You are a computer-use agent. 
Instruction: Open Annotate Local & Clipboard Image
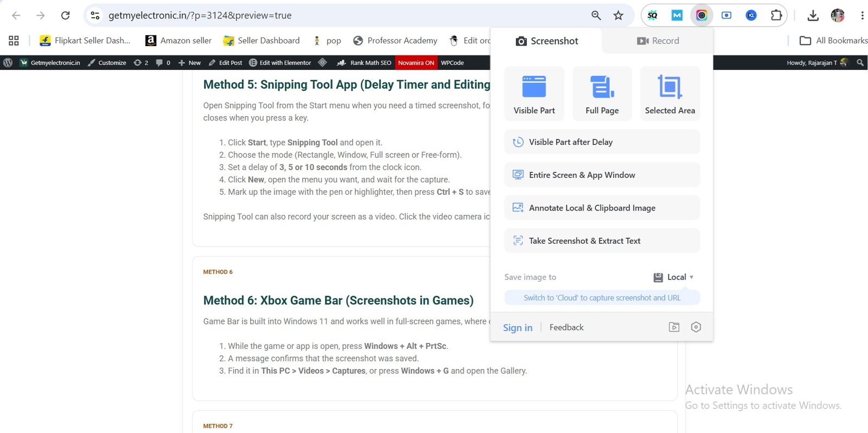click(x=602, y=208)
